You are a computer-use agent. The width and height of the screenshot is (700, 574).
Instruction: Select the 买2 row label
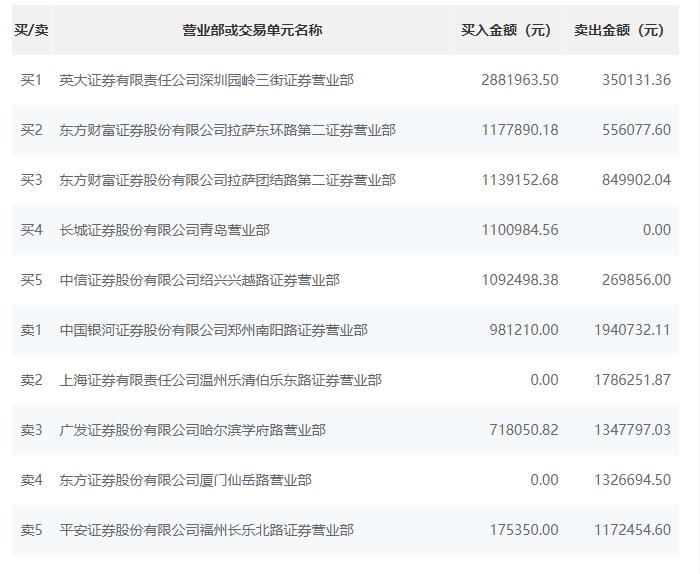pyautogui.click(x=31, y=130)
